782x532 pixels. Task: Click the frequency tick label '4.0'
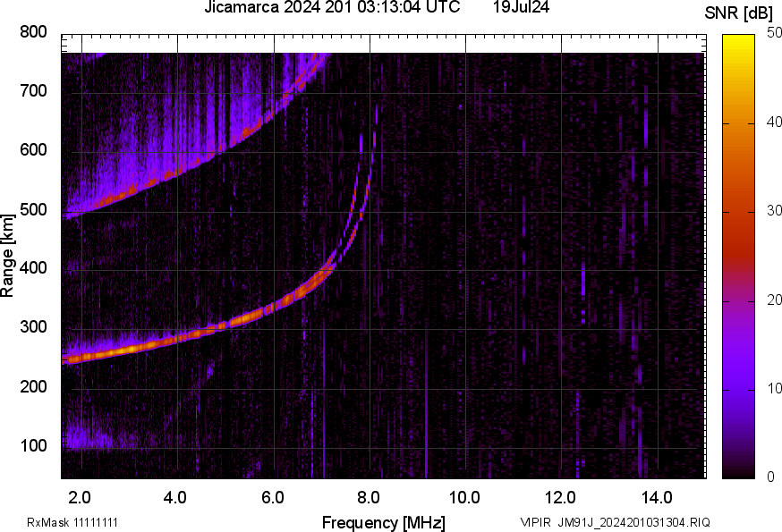[175, 498]
